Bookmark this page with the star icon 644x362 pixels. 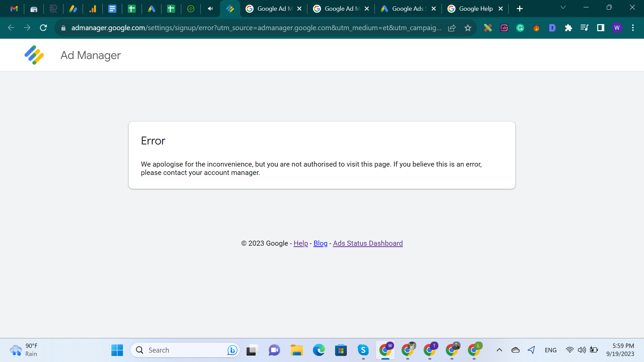pos(468,28)
